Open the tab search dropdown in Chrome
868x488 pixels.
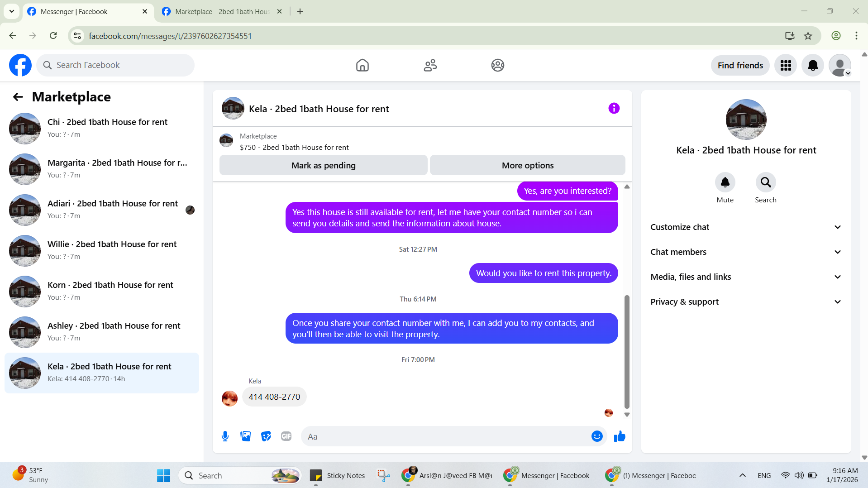12,11
